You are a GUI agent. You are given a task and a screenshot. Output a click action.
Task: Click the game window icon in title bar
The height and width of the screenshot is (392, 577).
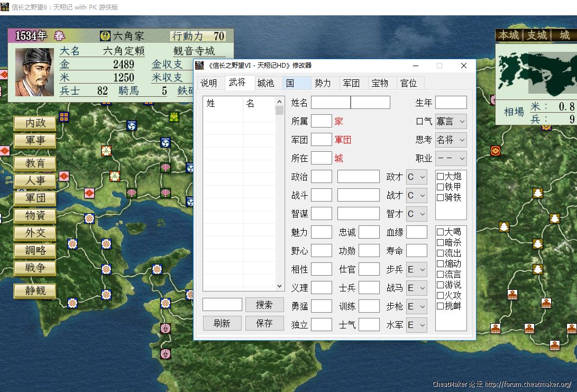[x=4, y=7]
